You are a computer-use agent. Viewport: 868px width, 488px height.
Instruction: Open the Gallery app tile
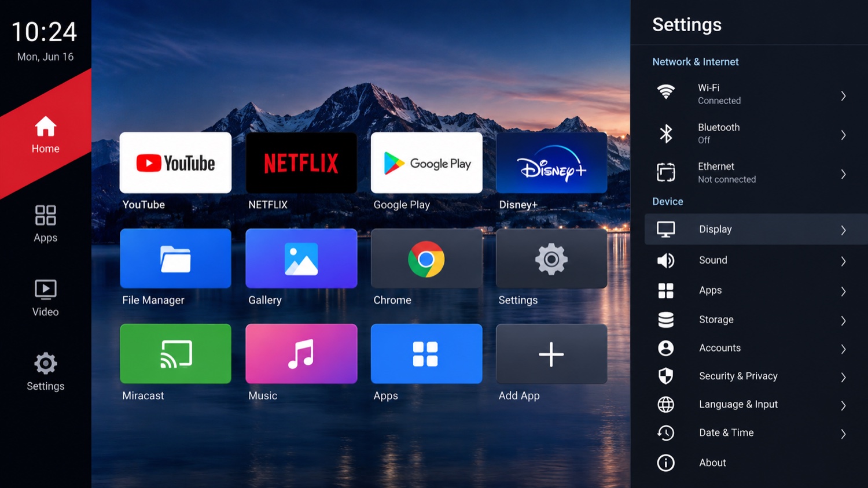point(301,258)
